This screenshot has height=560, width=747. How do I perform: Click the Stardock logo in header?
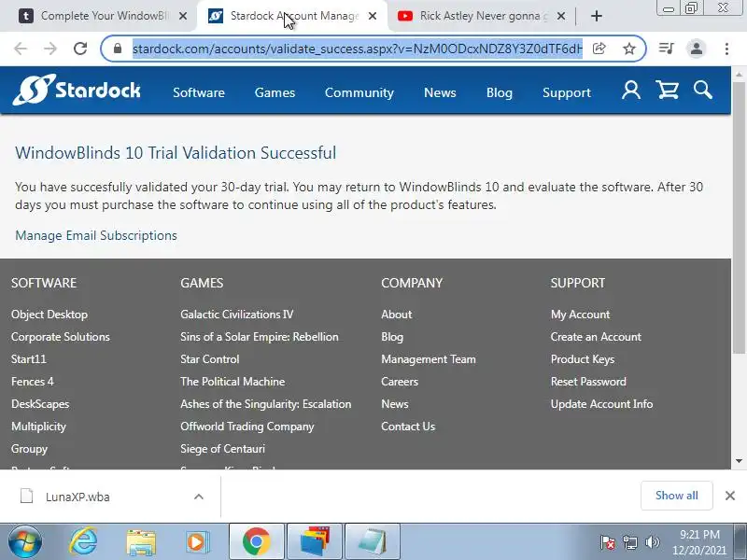point(77,90)
